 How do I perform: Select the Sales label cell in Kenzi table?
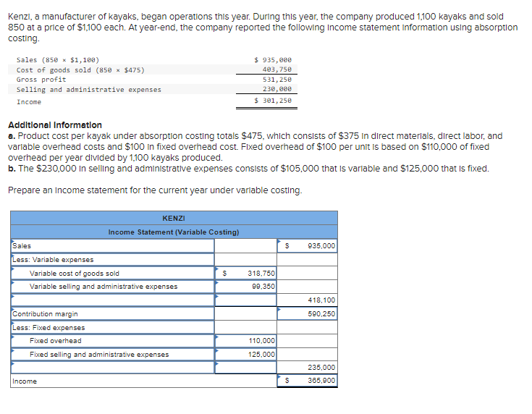[x=112, y=245]
